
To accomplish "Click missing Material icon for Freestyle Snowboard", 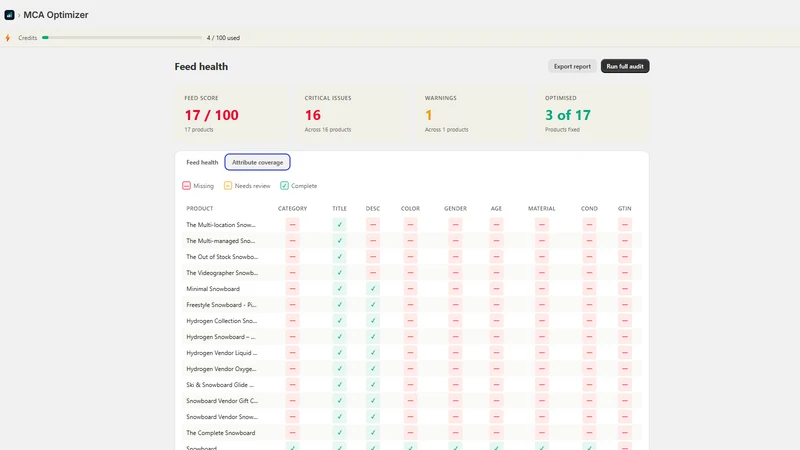I will pyautogui.click(x=542, y=305).
